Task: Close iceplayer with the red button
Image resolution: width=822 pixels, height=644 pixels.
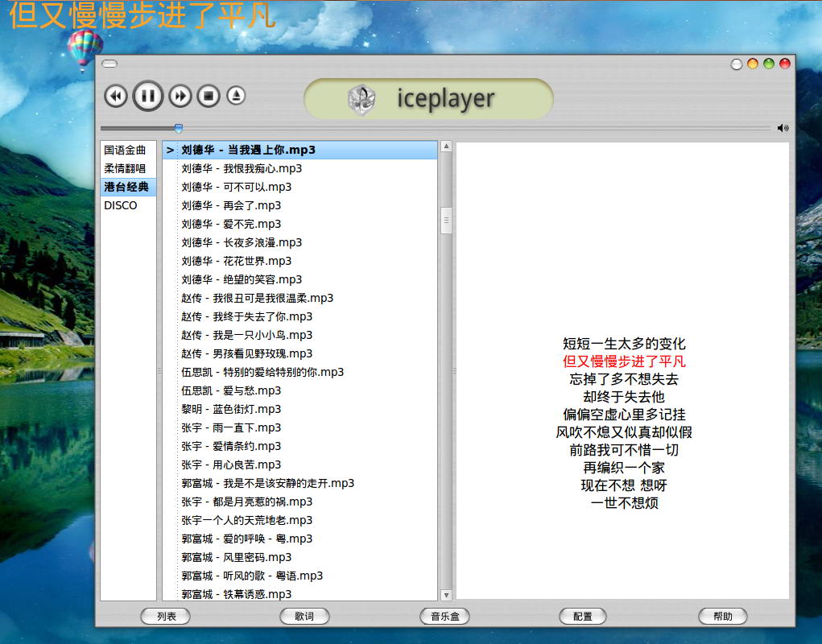Action: coord(785,64)
